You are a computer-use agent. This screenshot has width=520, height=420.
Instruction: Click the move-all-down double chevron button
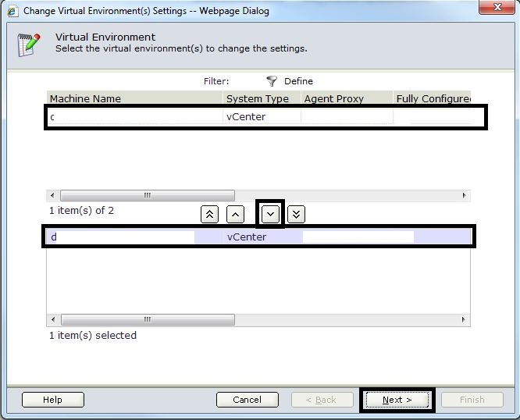(x=296, y=214)
